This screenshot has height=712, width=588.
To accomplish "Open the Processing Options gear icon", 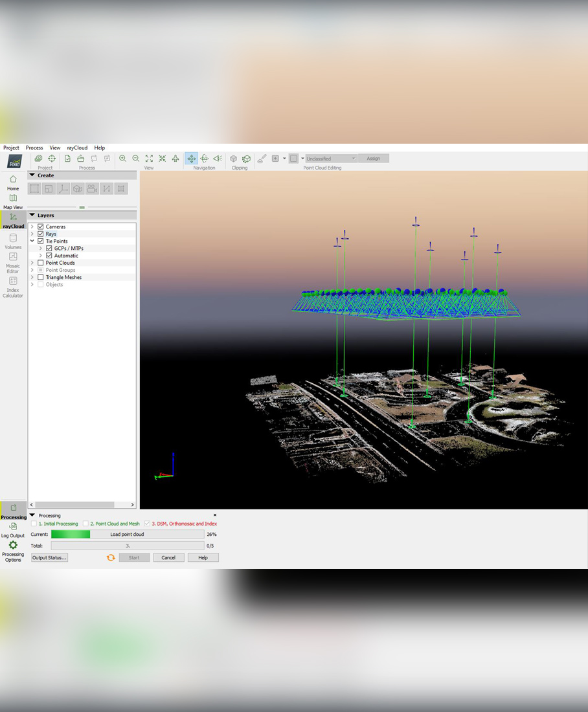I will (x=13, y=546).
